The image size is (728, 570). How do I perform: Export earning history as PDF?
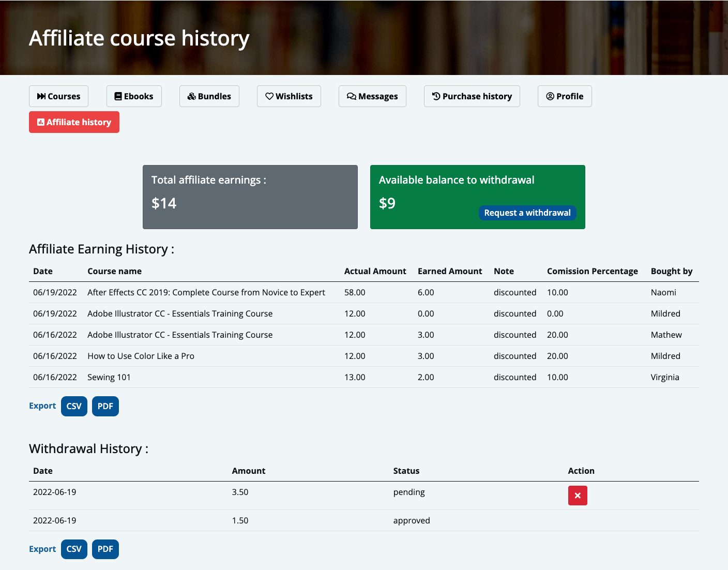pos(105,406)
